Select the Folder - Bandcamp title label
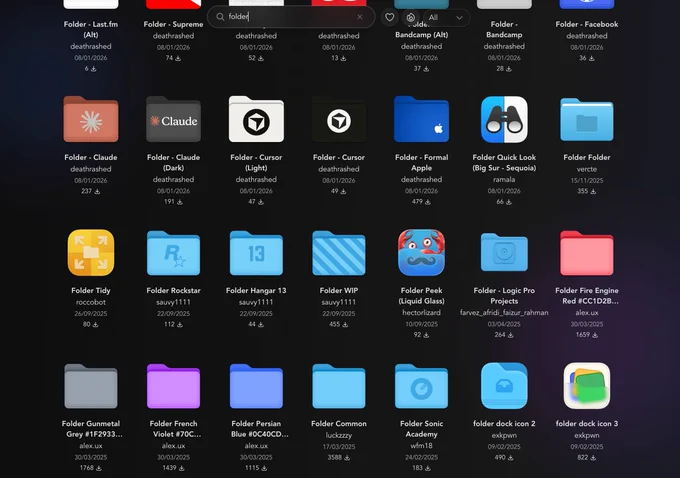680x478 pixels. pyautogui.click(x=504, y=29)
